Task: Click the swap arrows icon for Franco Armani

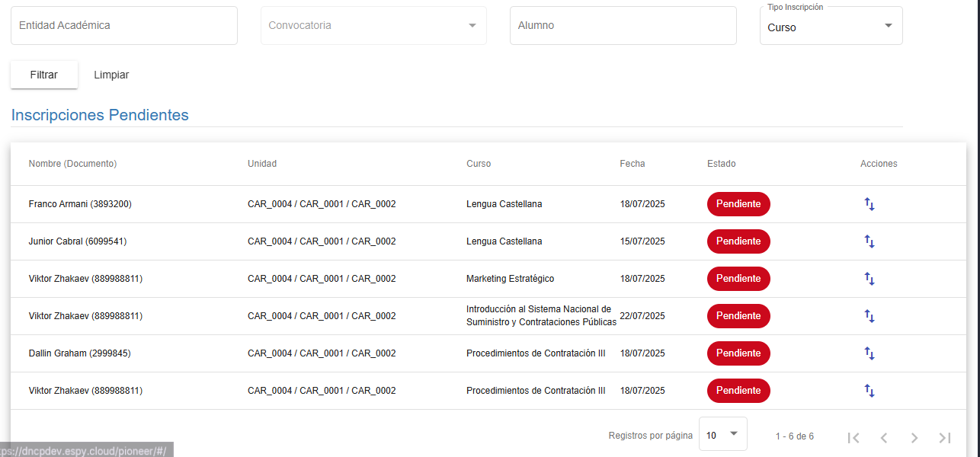Action: pos(869,204)
